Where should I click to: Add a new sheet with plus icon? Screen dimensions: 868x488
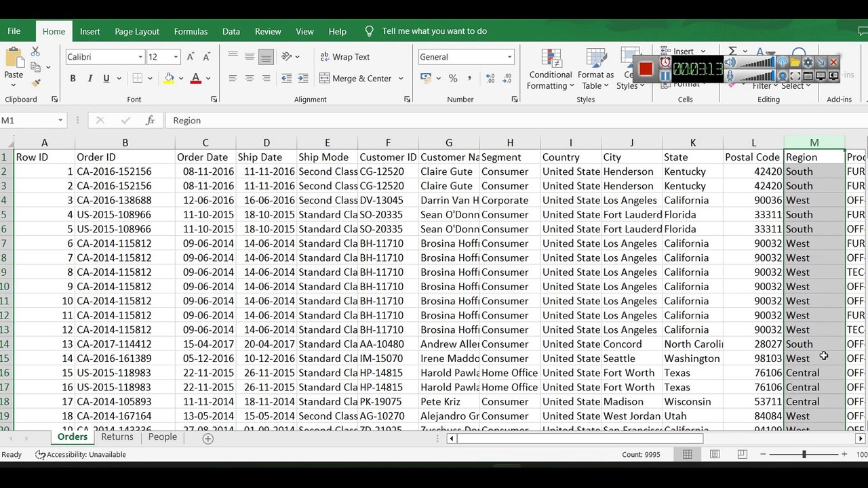pos(208,439)
